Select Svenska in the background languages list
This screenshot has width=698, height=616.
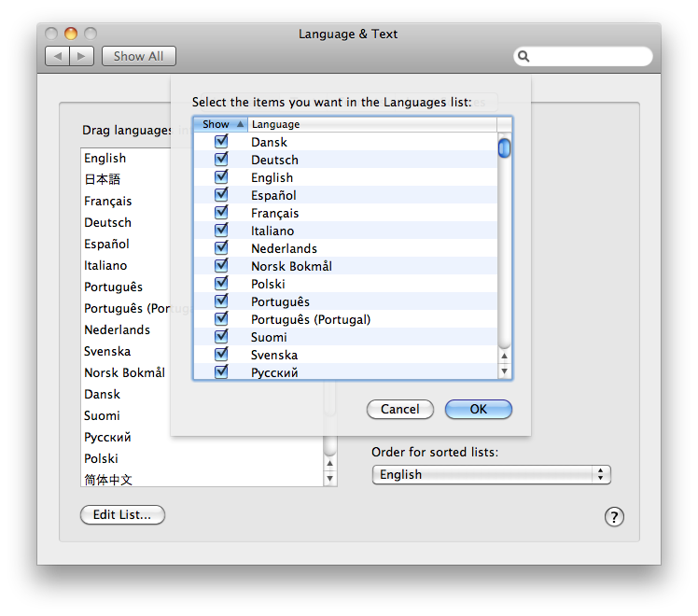click(x=107, y=351)
